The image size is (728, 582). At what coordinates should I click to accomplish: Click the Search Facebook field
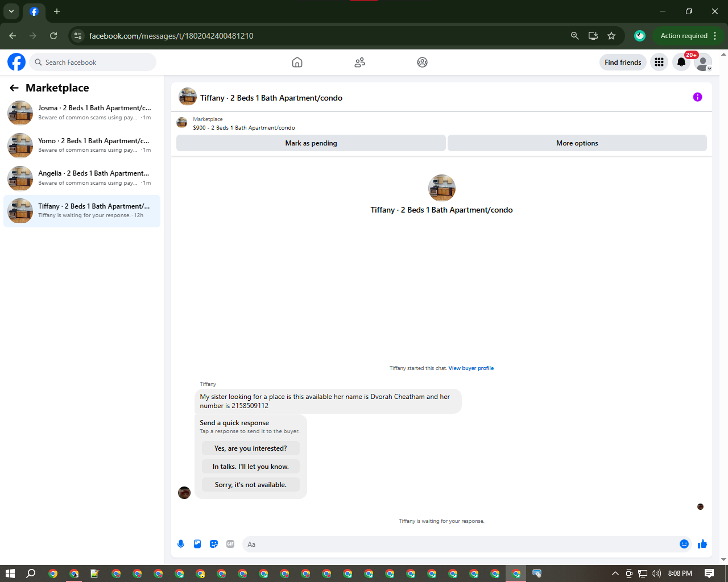tap(93, 63)
